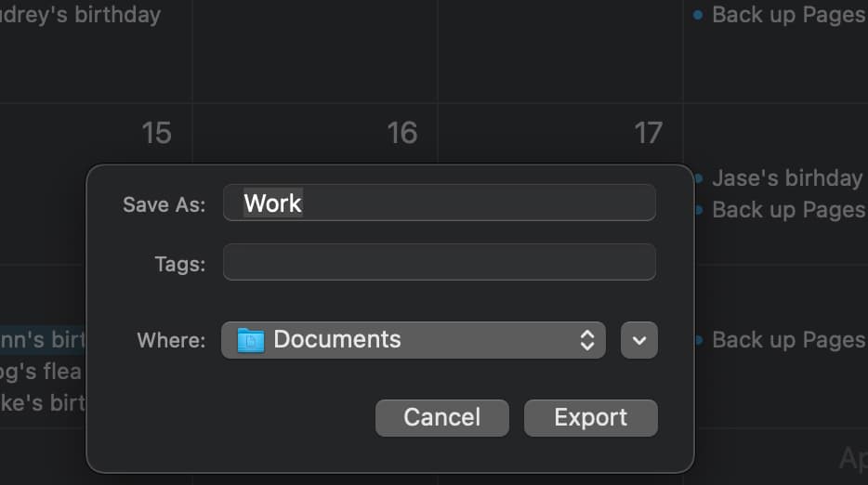Cancel the export dialog
868x485 pixels.
[441, 418]
